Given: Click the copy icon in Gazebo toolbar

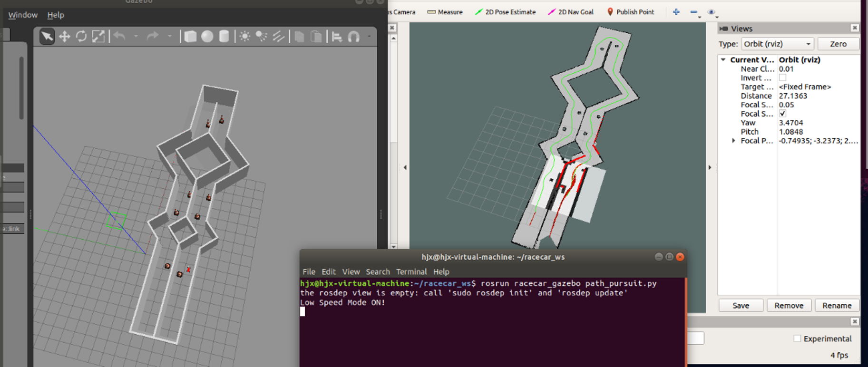Looking at the screenshot, I should 299,37.
